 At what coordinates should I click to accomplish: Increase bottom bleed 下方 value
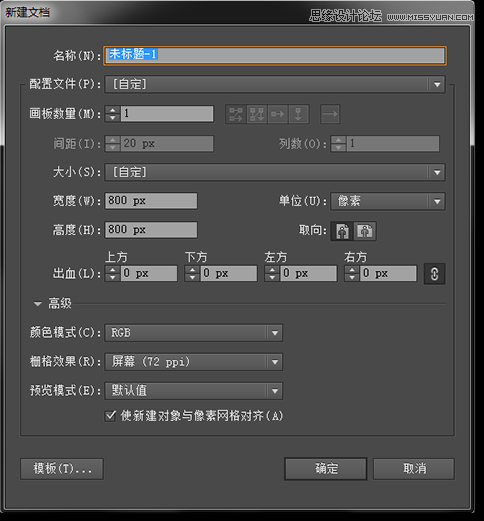[x=192, y=270]
